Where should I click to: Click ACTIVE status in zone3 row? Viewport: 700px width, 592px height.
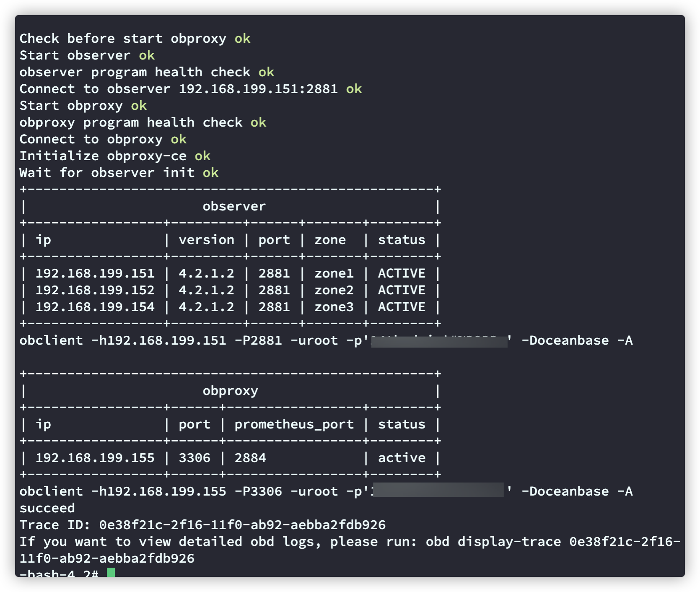coord(402,307)
